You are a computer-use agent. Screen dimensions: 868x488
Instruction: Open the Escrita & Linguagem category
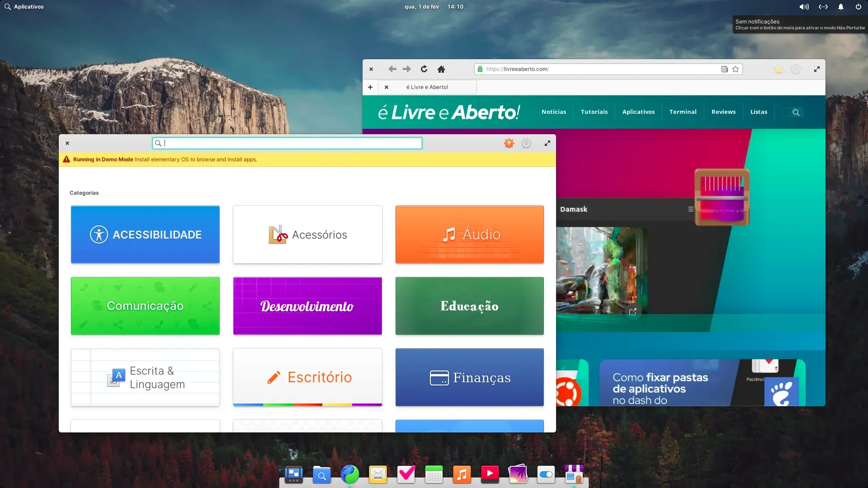point(145,377)
